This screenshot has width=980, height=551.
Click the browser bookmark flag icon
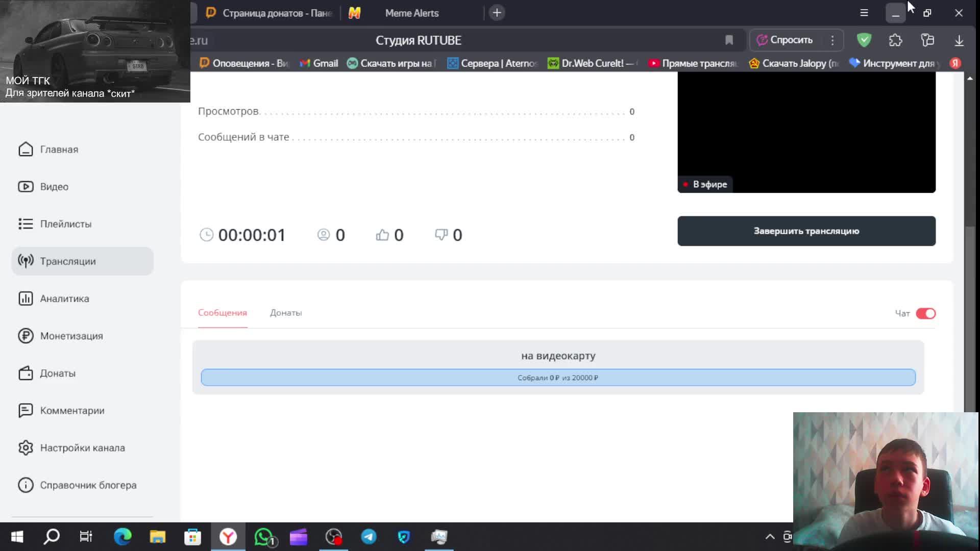click(729, 40)
